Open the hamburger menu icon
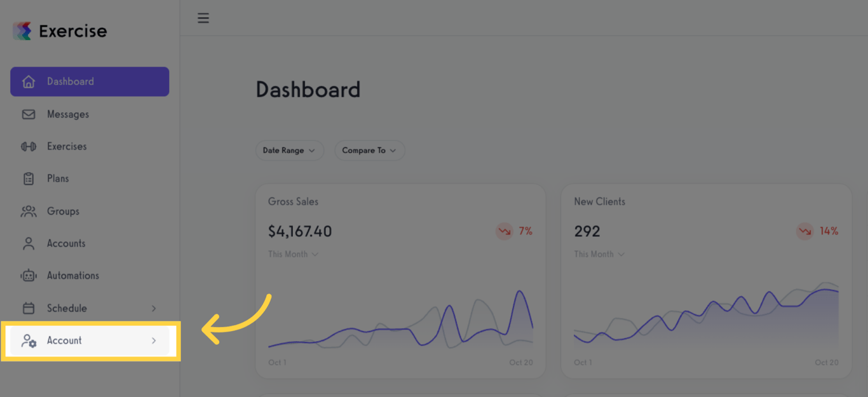The width and height of the screenshot is (868, 397). pos(203,18)
